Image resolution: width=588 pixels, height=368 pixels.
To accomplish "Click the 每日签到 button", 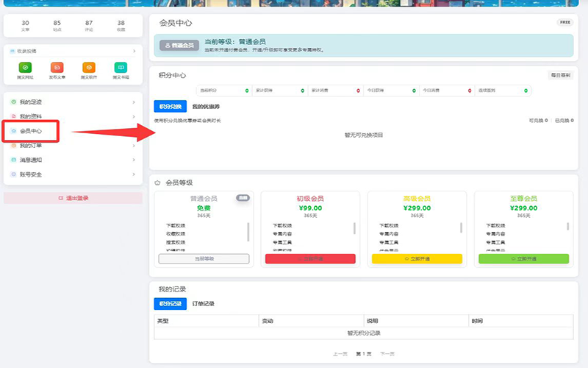I will point(560,75).
